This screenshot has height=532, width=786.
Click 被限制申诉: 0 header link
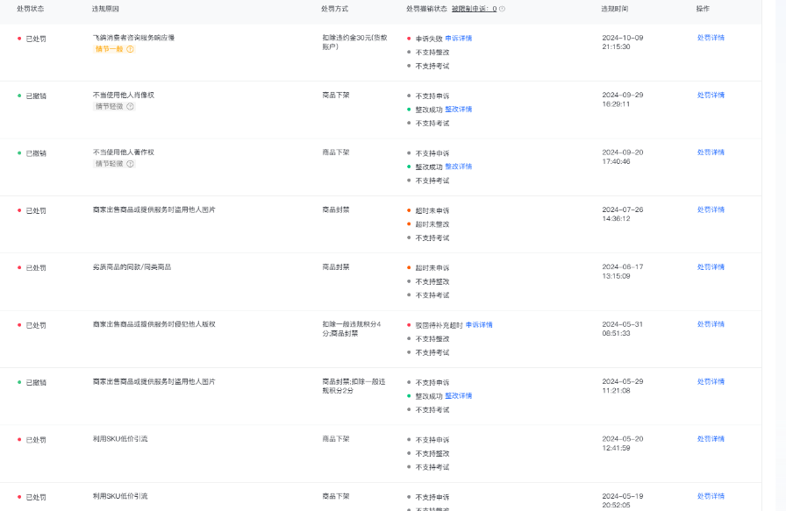click(x=474, y=9)
